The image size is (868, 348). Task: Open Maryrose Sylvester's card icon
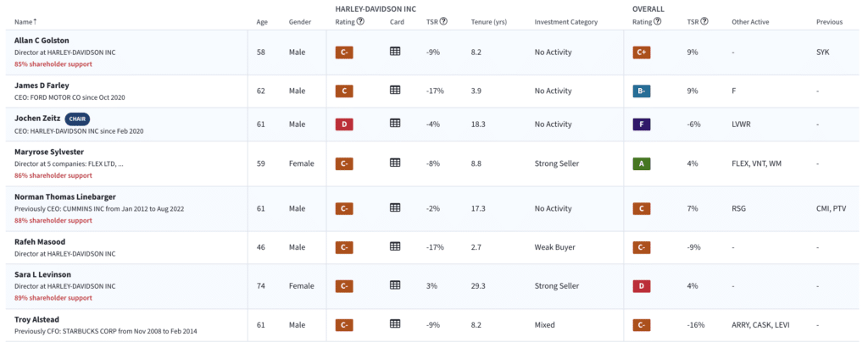tap(395, 163)
